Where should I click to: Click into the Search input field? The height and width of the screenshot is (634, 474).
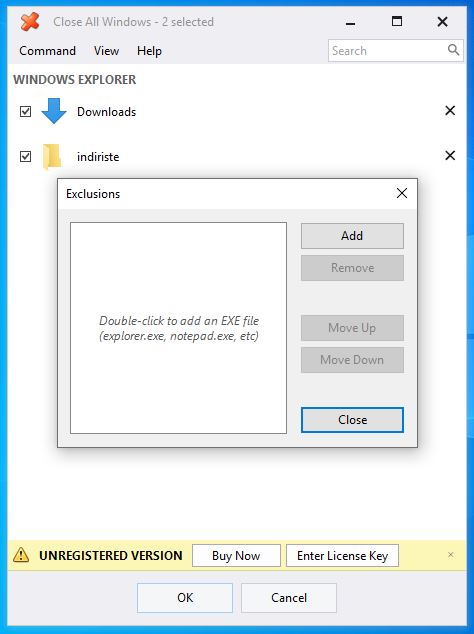pyautogui.click(x=387, y=51)
